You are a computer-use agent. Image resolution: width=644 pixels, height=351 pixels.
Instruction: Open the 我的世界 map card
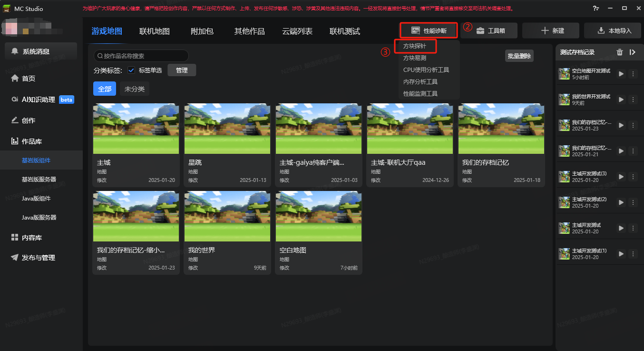point(227,232)
